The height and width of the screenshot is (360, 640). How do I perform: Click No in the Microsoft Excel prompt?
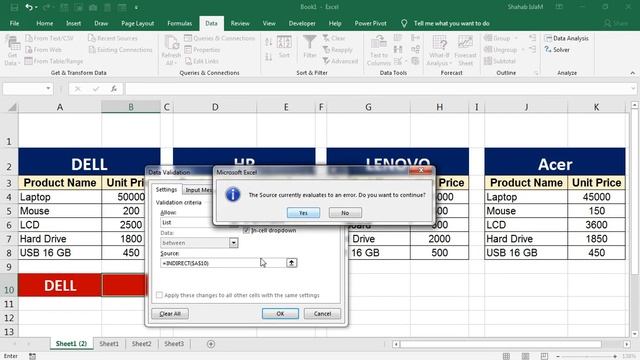click(345, 213)
